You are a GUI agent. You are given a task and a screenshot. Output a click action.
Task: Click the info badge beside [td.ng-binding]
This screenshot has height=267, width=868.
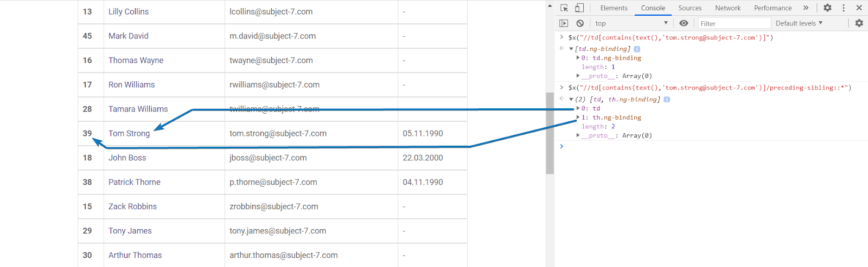pyautogui.click(x=637, y=49)
